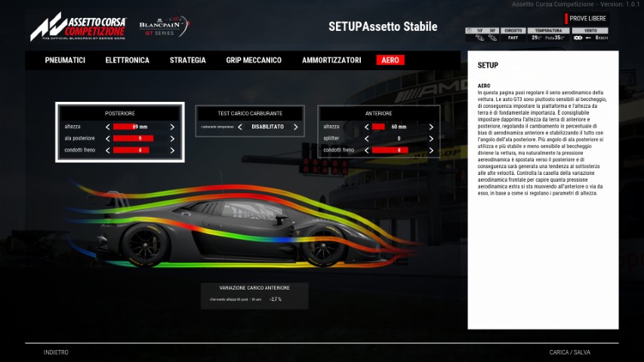This screenshot has width=644, height=362.
Task: Click the TEST CARICO CARBURANTE header
Action: tap(250, 113)
